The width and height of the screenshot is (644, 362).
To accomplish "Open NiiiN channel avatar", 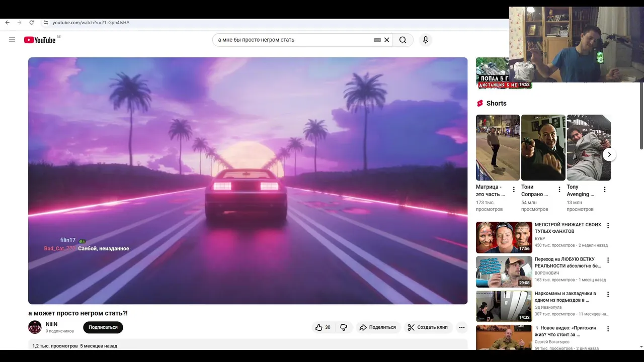I will tap(35, 327).
